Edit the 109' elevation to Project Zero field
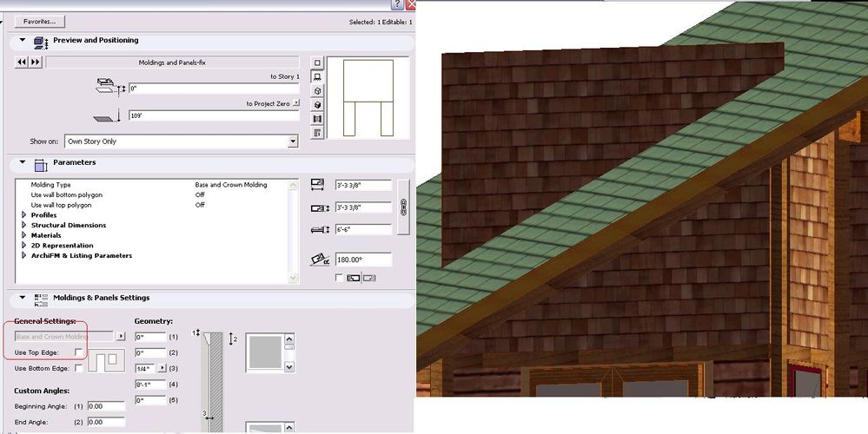868x434 pixels. [x=214, y=115]
